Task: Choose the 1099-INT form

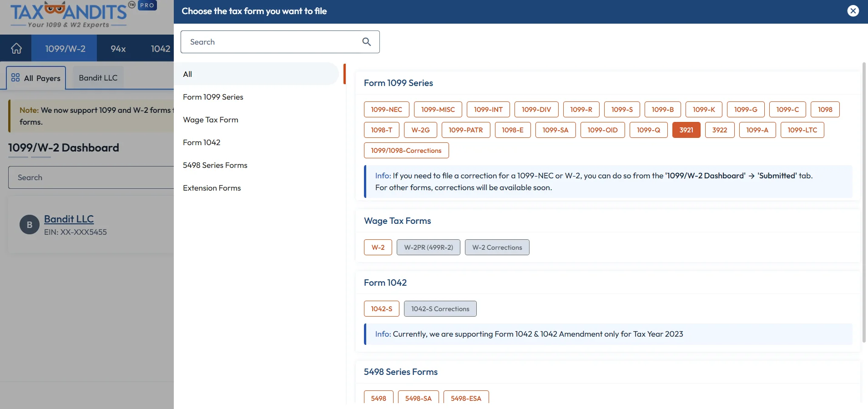Action: click(x=488, y=110)
